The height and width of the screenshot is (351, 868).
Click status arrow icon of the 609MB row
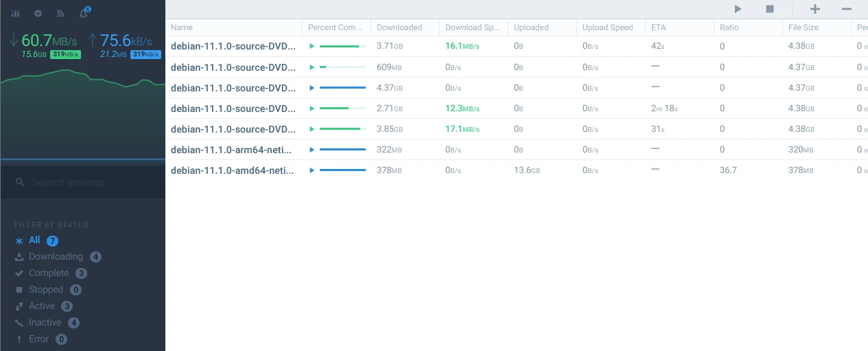coord(312,67)
